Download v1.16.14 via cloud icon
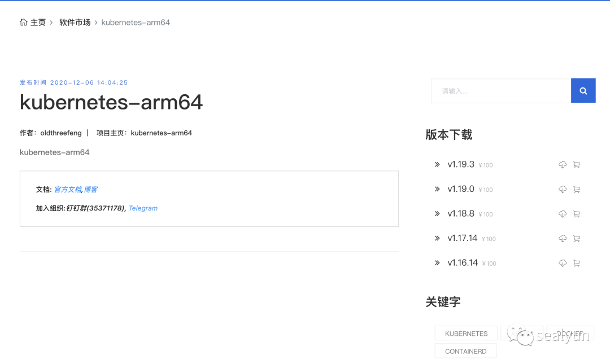The width and height of the screenshot is (610, 364). click(563, 264)
